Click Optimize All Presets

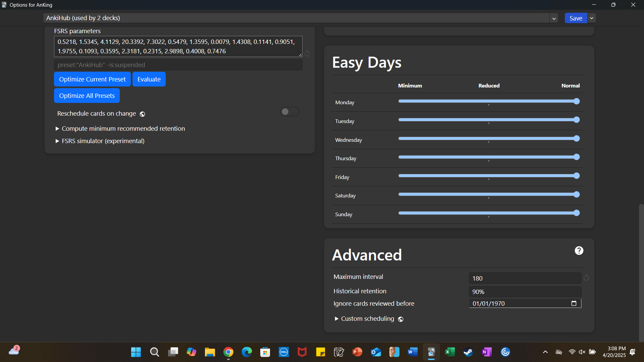pos(87,96)
